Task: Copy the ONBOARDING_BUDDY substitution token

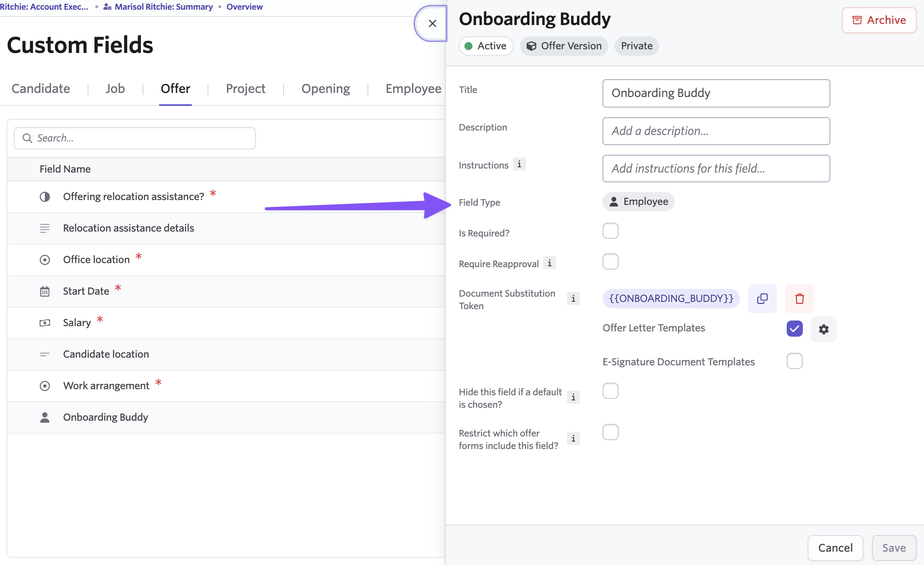Action: (x=762, y=299)
